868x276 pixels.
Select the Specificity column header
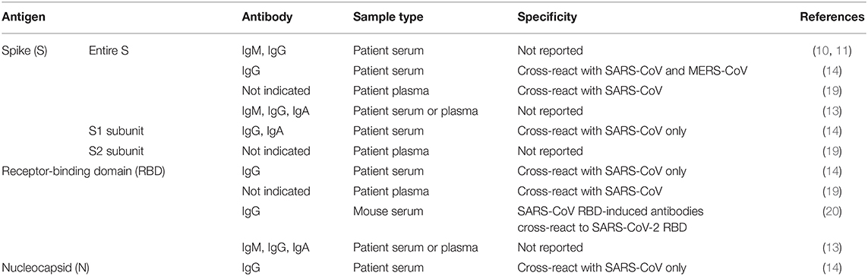(547, 17)
